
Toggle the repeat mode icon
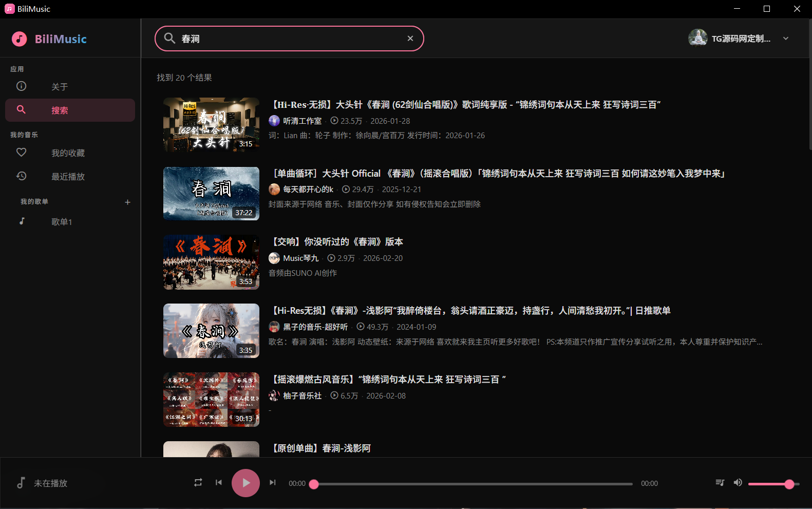[198, 483]
